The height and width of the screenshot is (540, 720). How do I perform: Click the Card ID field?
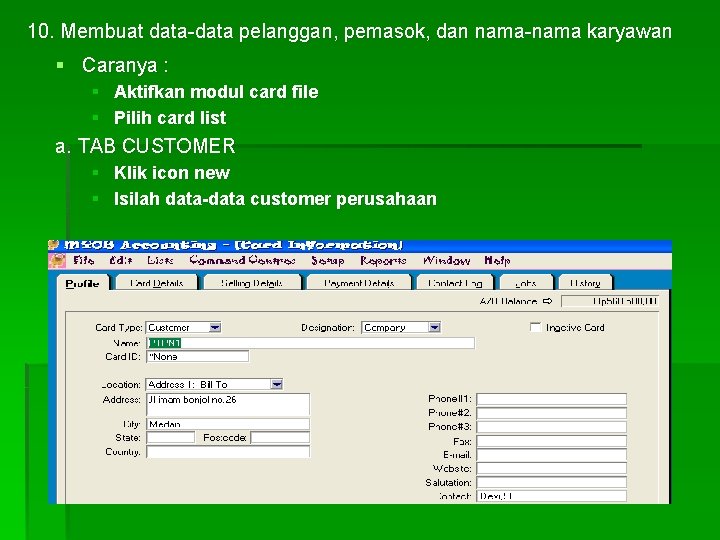pyautogui.click(x=197, y=356)
